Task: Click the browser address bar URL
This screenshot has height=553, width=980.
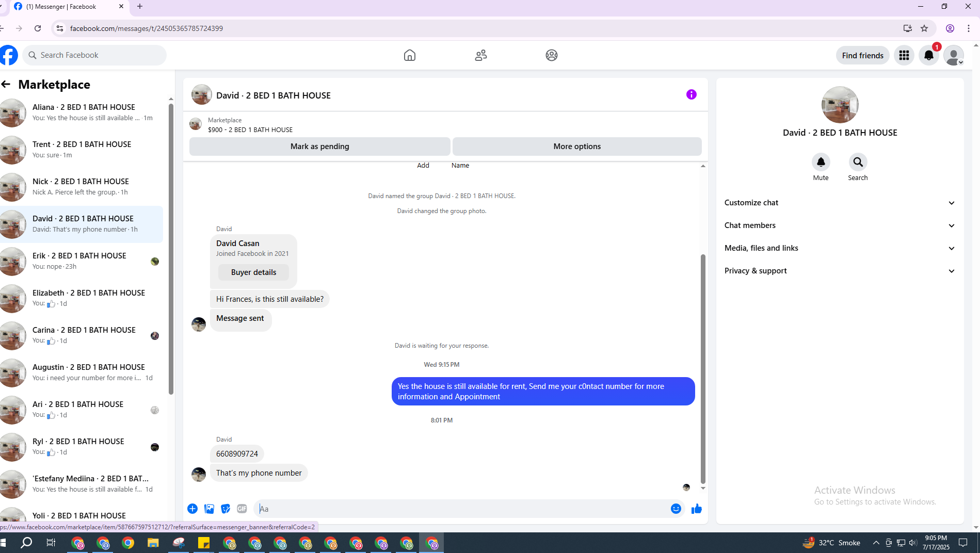Action: 147,28
